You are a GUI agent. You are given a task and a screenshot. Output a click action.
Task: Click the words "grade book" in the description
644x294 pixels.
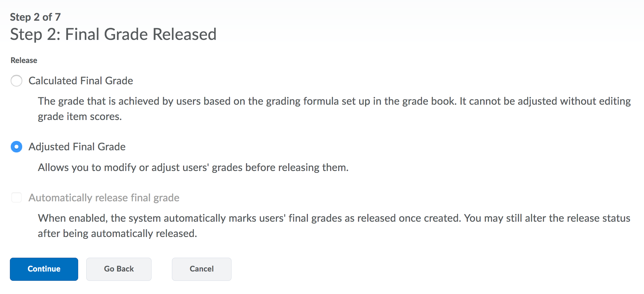coord(428,101)
